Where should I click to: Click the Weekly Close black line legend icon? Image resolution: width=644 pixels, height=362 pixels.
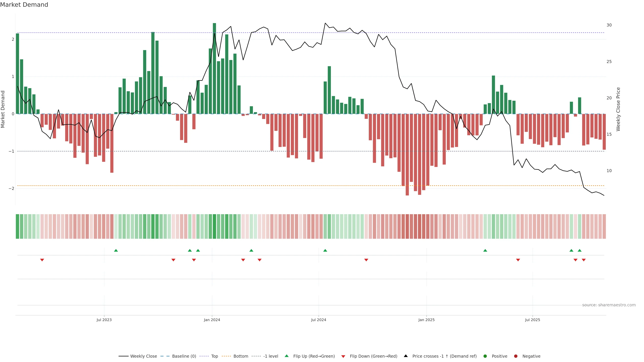[123, 356]
